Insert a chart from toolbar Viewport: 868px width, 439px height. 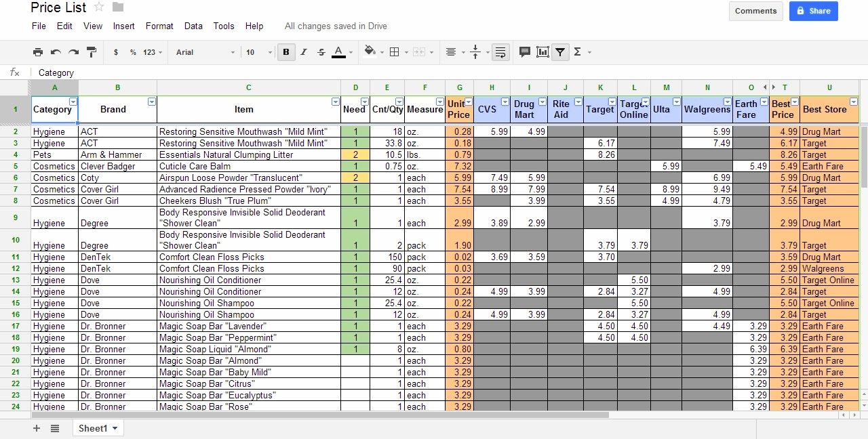coord(542,52)
